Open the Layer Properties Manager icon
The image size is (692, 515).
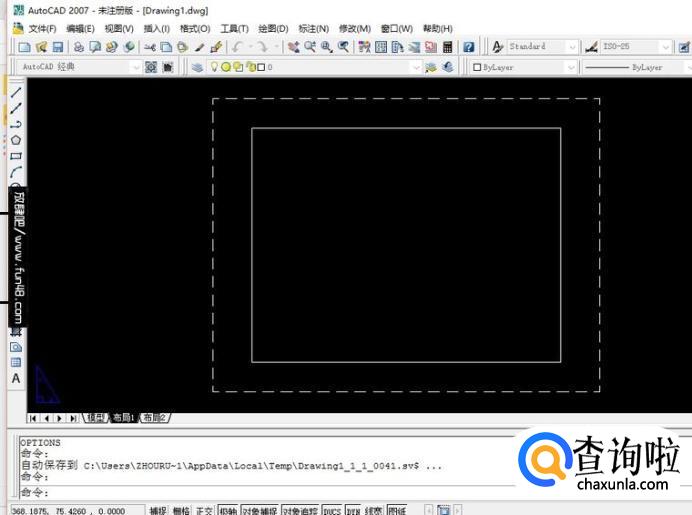tap(197, 67)
